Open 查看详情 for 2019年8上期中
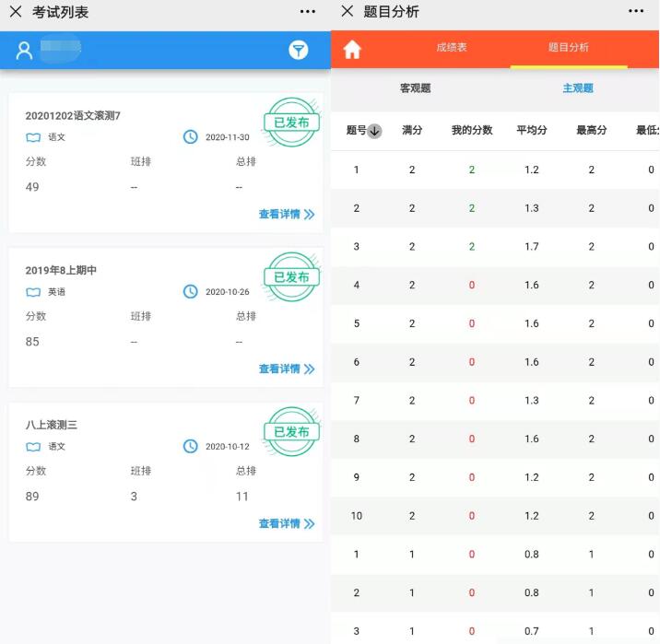Viewport: 660px width, 644px height. [286, 369]
